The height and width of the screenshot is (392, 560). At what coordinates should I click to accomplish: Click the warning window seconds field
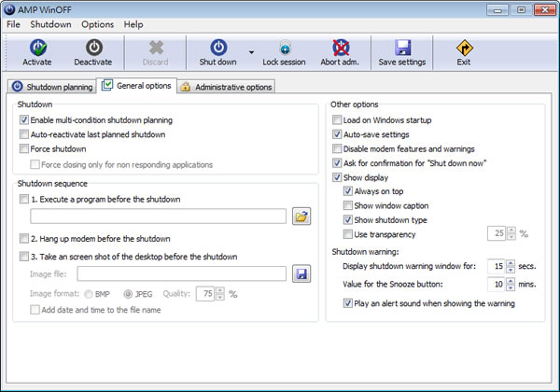tap(497, 266)
